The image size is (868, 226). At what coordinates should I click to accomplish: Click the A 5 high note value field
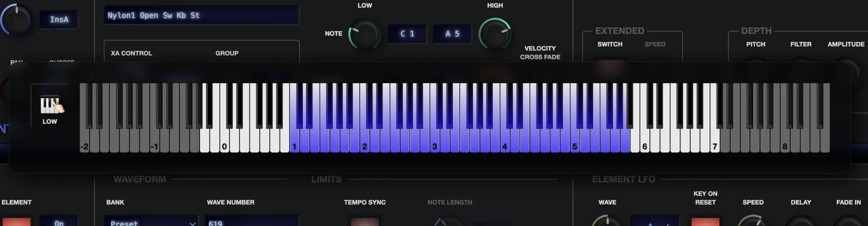click(x=452, y=34)
